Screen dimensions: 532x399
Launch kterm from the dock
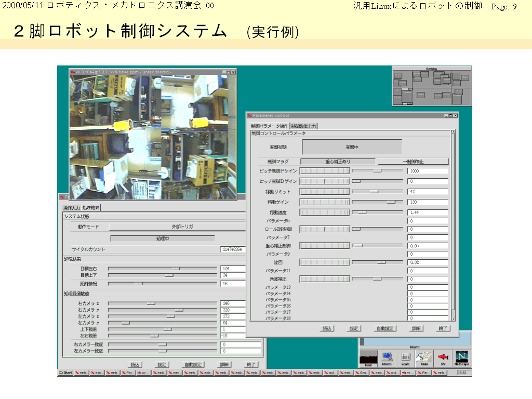click(x=387, y=358)
